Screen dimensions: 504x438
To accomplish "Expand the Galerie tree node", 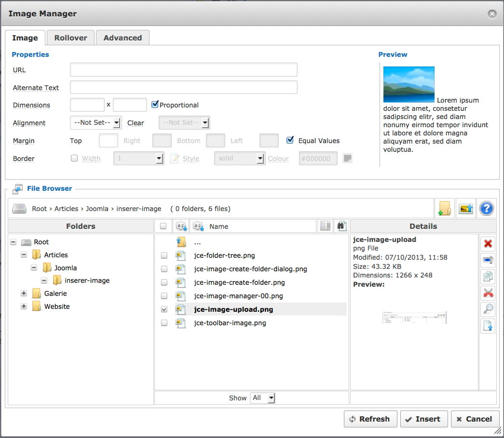I will (x=24, y=293).
